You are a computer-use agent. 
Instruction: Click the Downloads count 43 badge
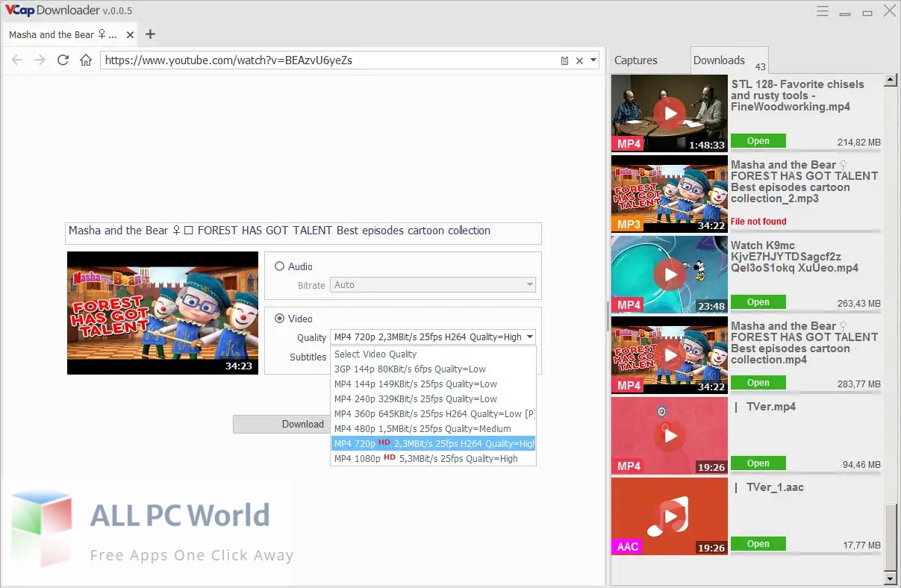760,67
